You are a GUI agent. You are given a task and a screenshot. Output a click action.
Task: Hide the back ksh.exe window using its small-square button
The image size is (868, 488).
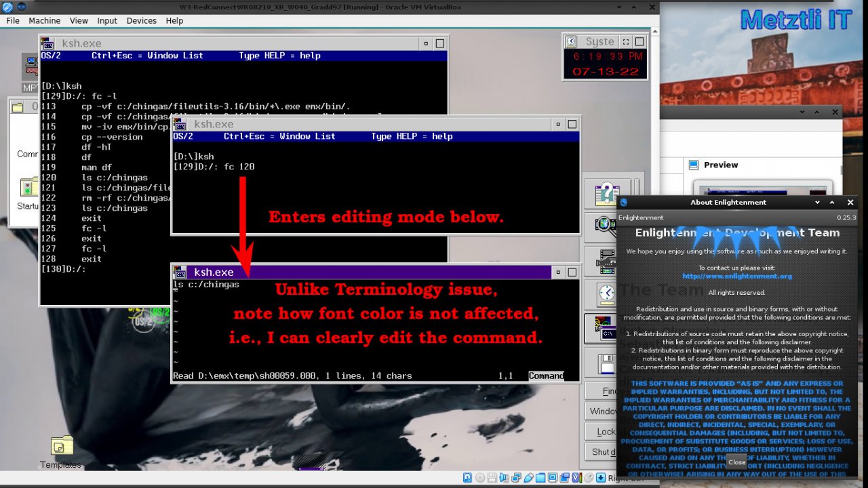coord(426,43)
